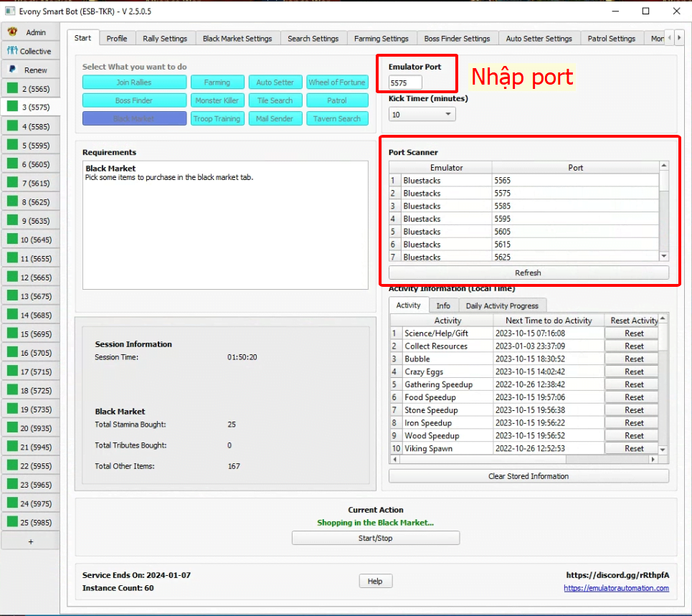692x616 pixels.
Task: Open the Daily Activity Progress tab
Action: (x=502, y=305)
